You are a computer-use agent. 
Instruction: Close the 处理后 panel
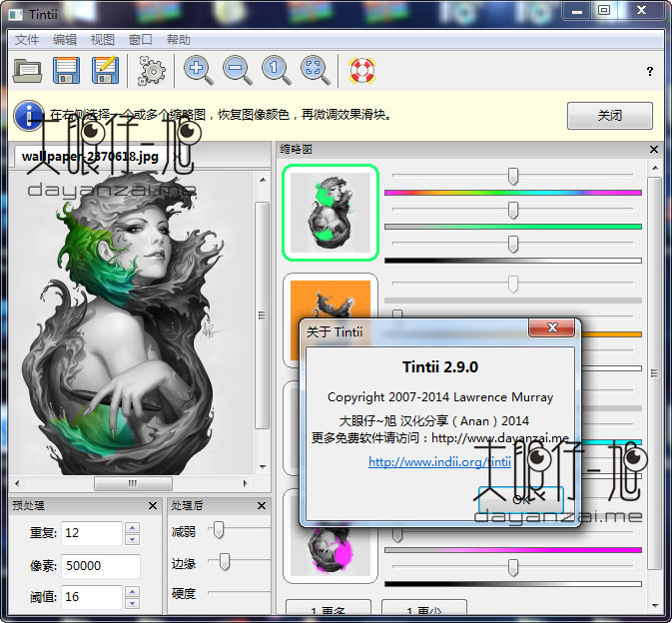click(262, 506)
